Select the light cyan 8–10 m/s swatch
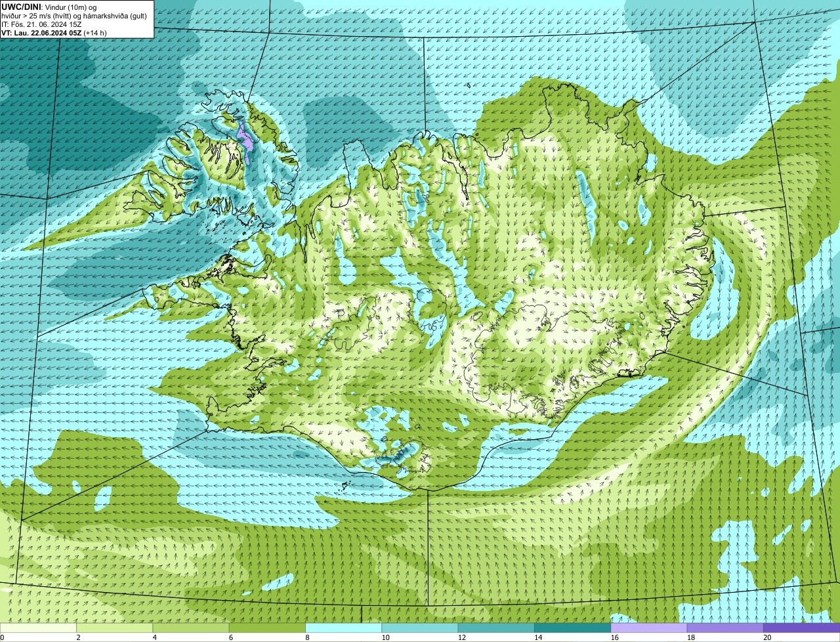The height and width of the screenshot is (642, 840). point(344,628)
